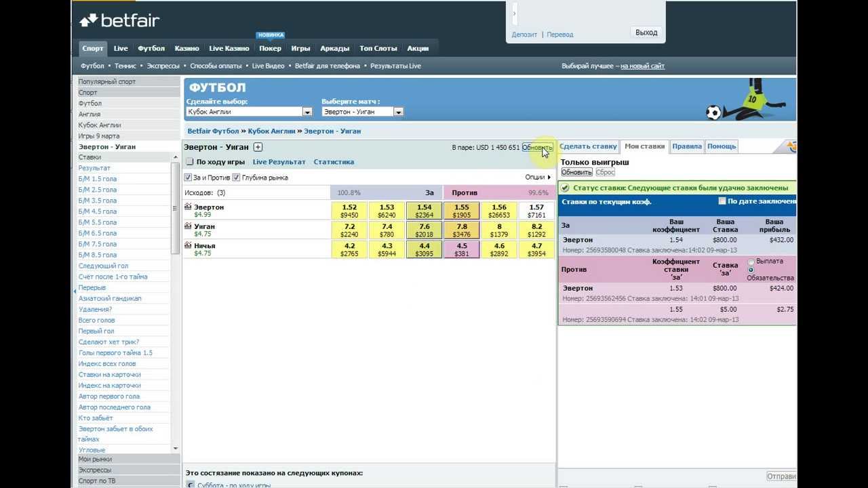The height and width of the screenshot is (488, 868).
Task: Open the Кубок Англии competition dropdown
Action: coord(307,112)
